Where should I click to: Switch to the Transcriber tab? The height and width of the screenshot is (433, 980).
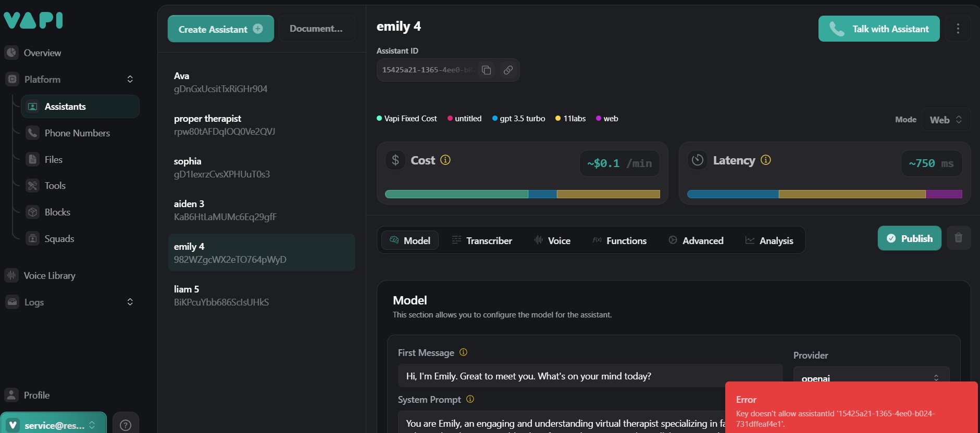(x=481, y=240)
